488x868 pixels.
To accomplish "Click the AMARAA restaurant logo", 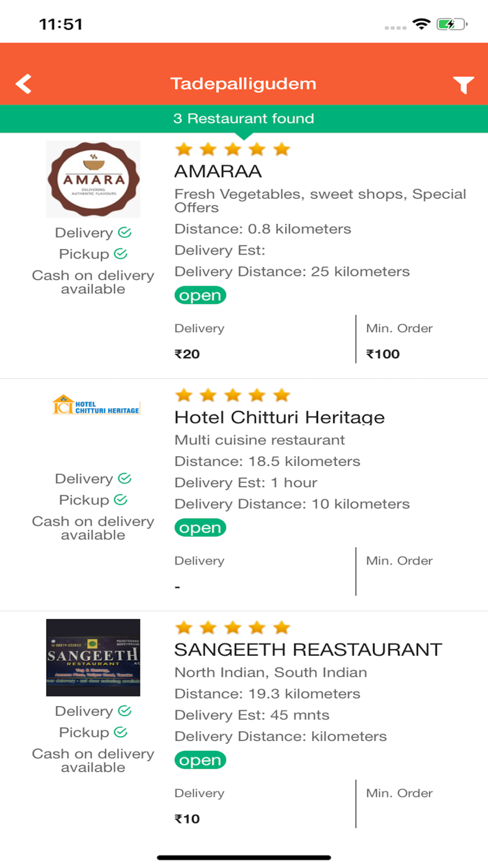I will pyautogui.click(x=93, y=179).
